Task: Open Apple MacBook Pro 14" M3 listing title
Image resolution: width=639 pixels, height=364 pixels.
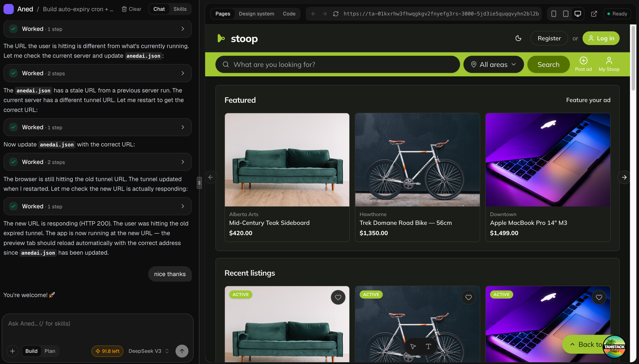Action: pos(528,223)
